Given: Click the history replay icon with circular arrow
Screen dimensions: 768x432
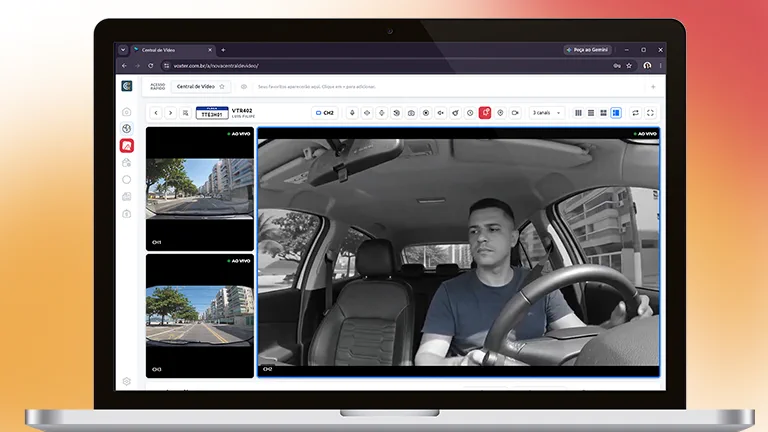Looking at the screenshot, I should [396, 113].
